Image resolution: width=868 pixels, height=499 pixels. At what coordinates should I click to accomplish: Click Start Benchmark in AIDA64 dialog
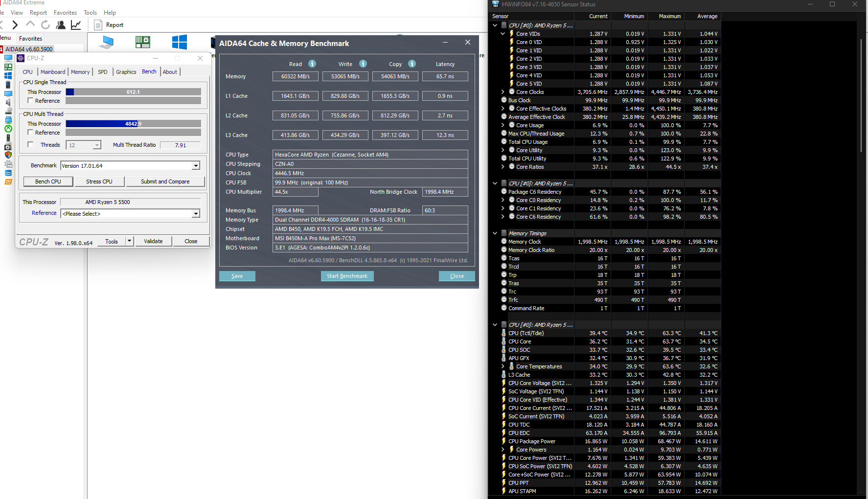347,276
